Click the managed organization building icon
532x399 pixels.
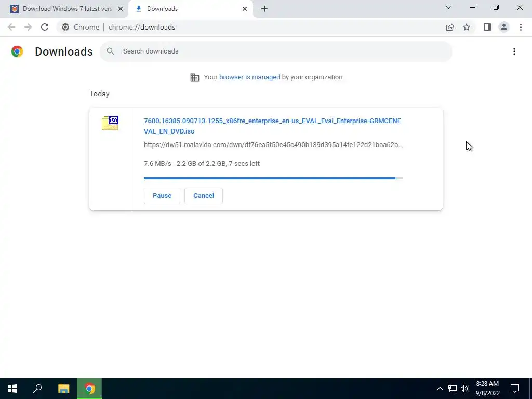click(x=195, y=77)
